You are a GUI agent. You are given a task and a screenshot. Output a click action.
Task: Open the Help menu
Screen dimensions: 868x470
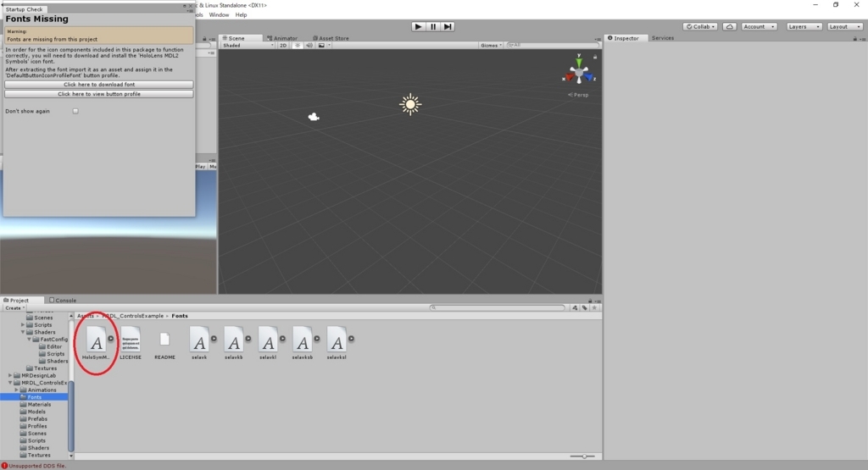coord(241,15)
